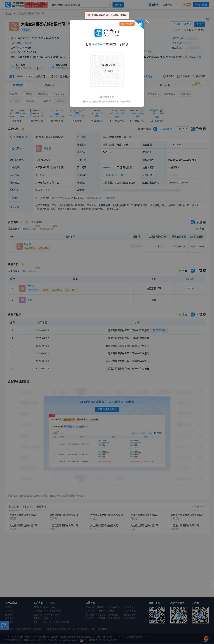
Task: Click 登录 | 注册 button
Action: click(201, 5)
